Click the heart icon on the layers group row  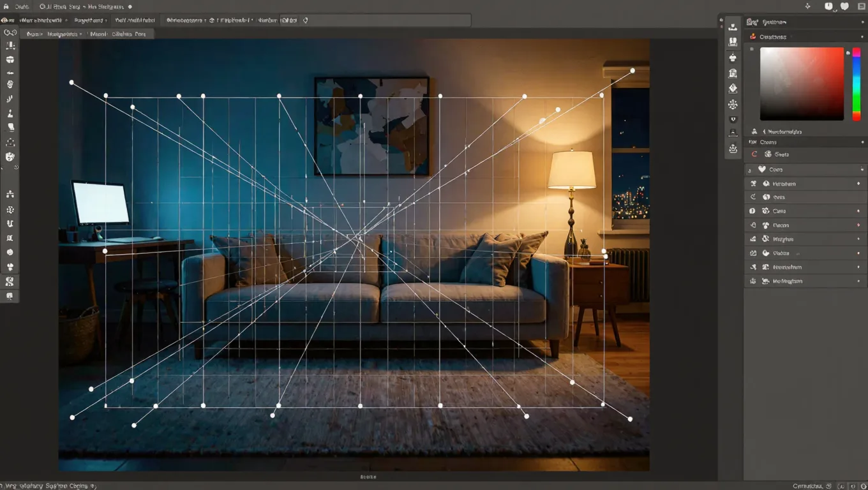[x=761, y=170]
